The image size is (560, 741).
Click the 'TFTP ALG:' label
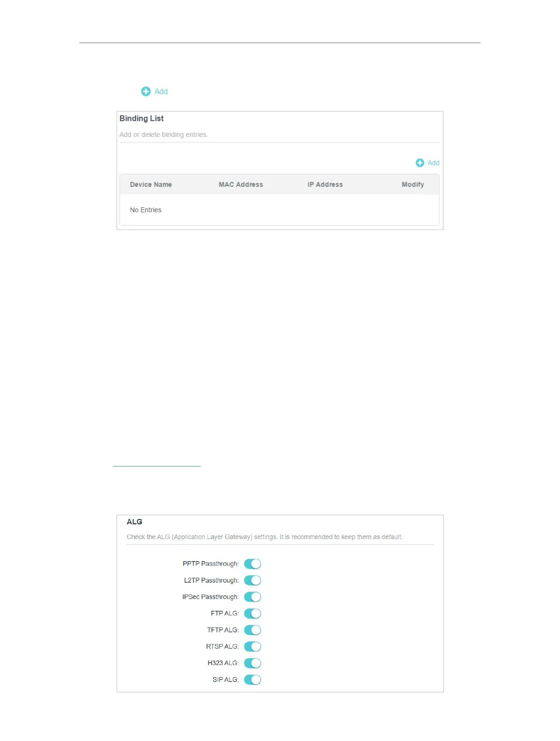click(x=223, y=630)
